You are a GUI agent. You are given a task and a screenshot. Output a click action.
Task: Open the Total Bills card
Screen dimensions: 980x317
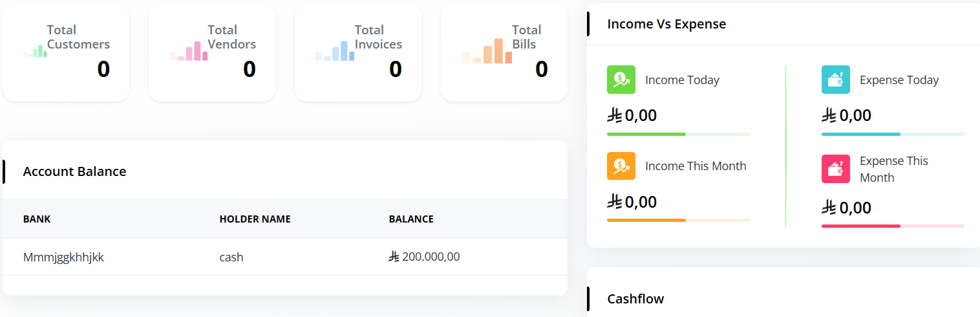pyautogui.click(x=504, y=52)
